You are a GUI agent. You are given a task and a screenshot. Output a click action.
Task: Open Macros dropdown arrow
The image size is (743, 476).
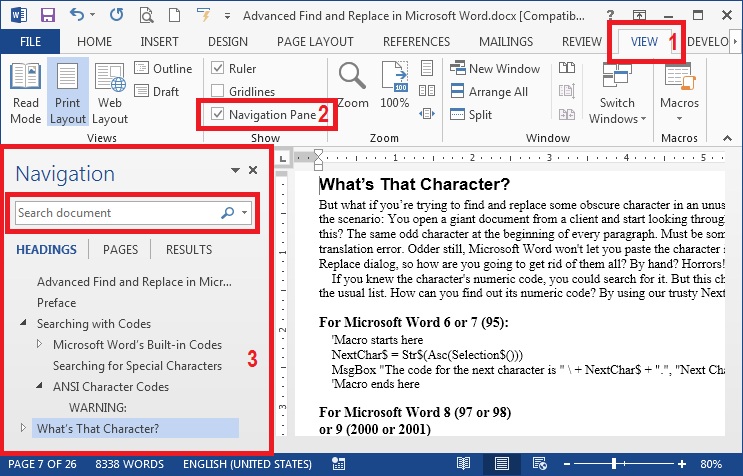point(680,118)
